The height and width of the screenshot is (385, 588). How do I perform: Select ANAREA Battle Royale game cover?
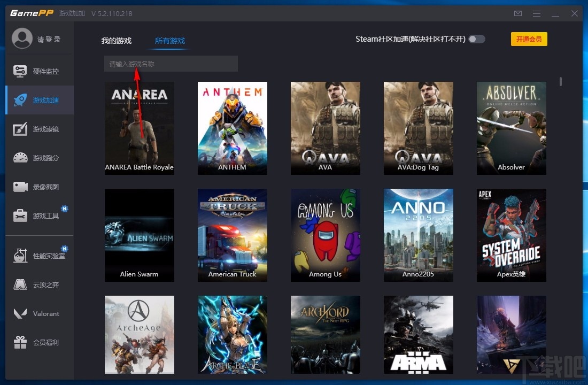point(140,128)
